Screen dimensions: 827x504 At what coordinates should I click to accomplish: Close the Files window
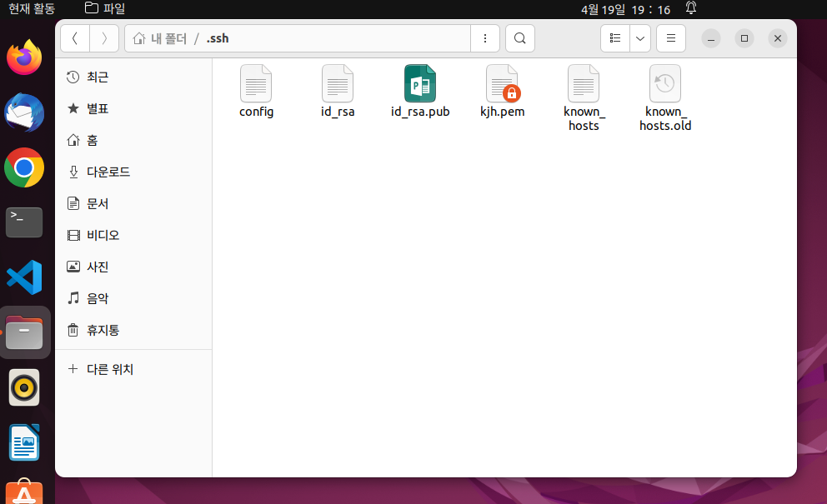coord(778,38)
